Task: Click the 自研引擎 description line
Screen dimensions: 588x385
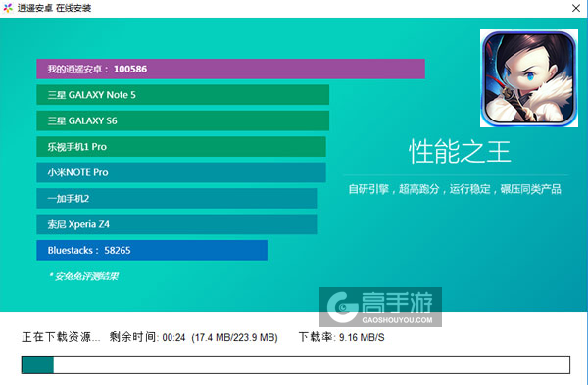Action: 455,189
